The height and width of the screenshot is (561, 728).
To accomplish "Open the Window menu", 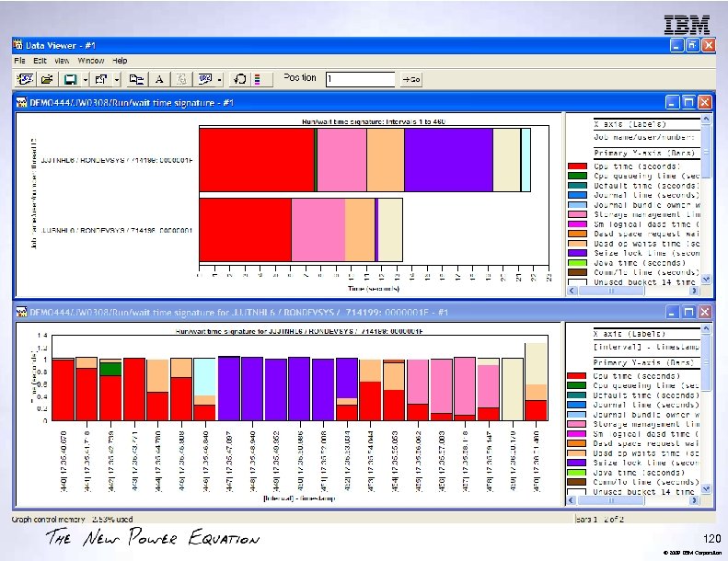I will [x=91, y=61].
